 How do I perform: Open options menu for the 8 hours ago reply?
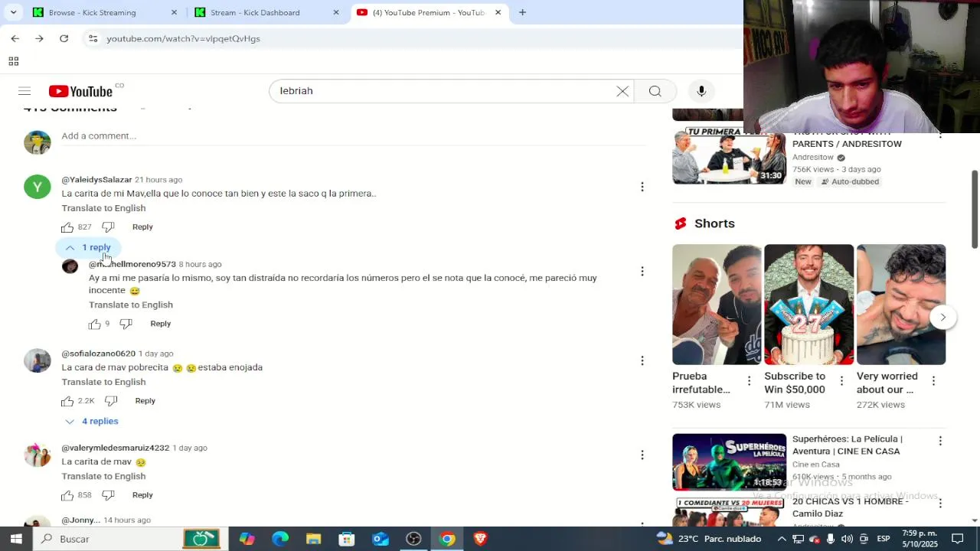[x=642, y=271]
